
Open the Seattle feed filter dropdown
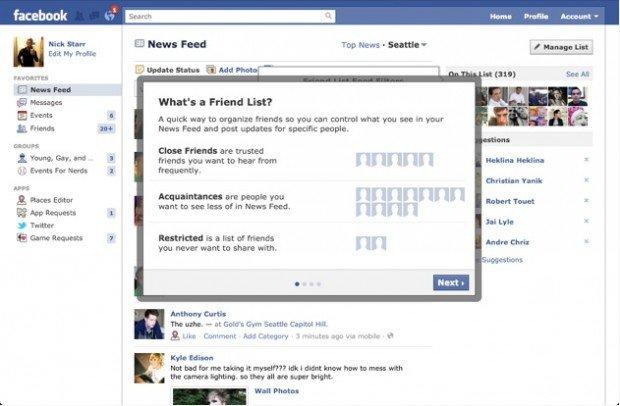(x=407, y=45)
